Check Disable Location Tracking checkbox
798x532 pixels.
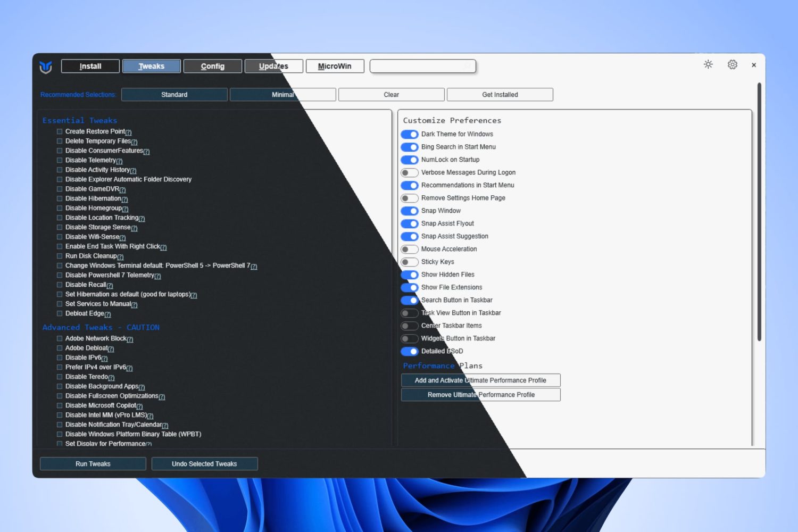[60, 218]
